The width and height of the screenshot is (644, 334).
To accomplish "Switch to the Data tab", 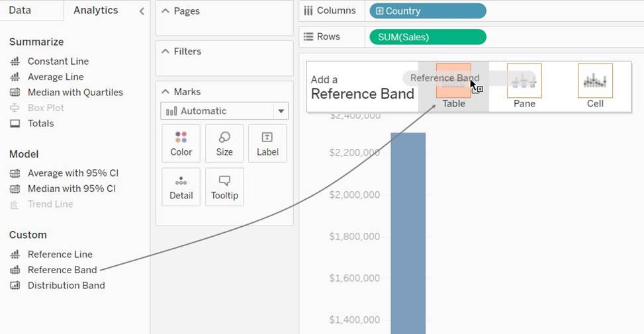I will pyautogui.click(x=20, y=11).
